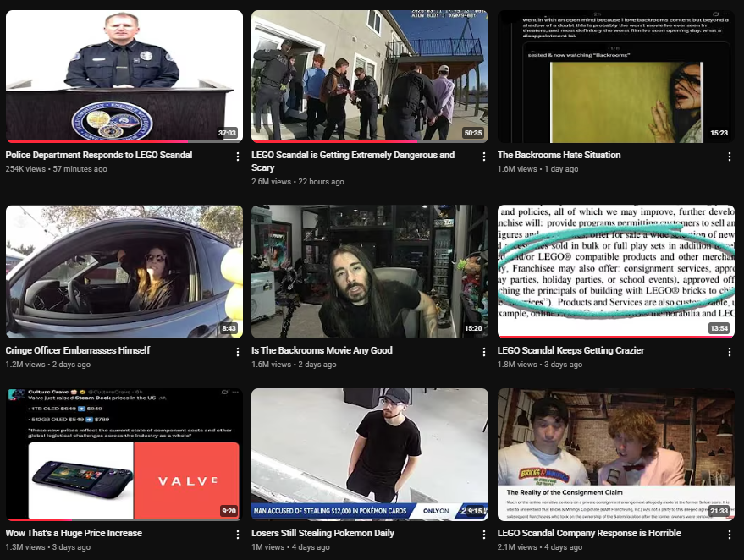The height and width of the screenshot is (560, 744).
Task: Play the woman in car thumbnail video
Action: (124, 272)
